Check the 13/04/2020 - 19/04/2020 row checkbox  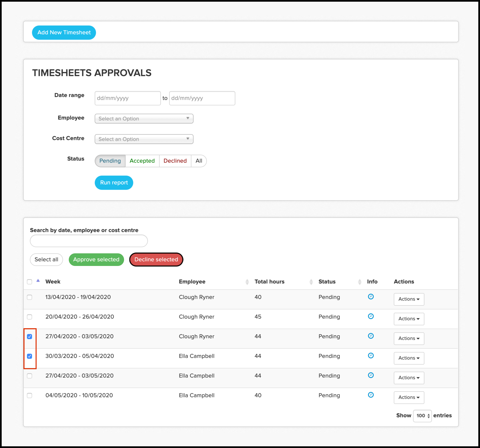[x=29, y=297]
